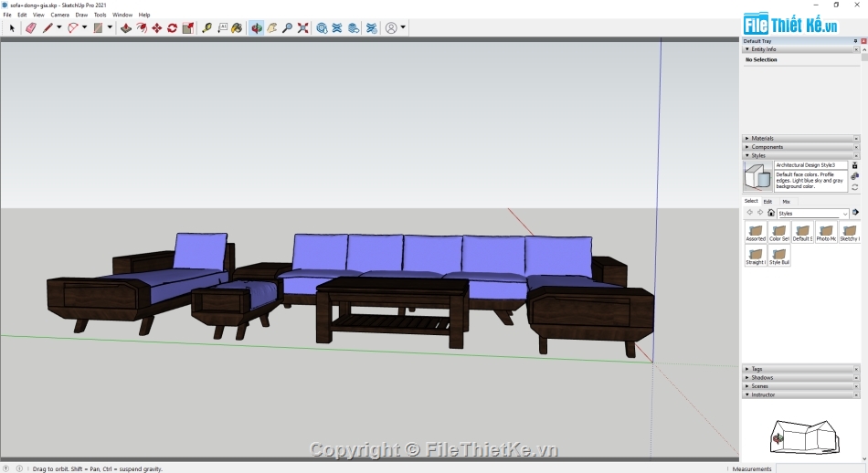Open Rectangle tool dropdown arrow
Image resolution: width=868 pixels, height=473 pixels.
coord(110,27)
